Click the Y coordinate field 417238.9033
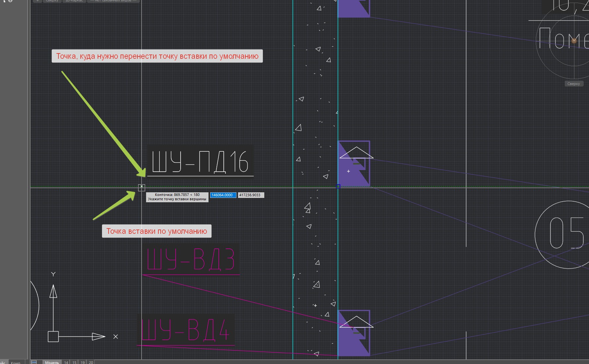 (x=251, y=195)
